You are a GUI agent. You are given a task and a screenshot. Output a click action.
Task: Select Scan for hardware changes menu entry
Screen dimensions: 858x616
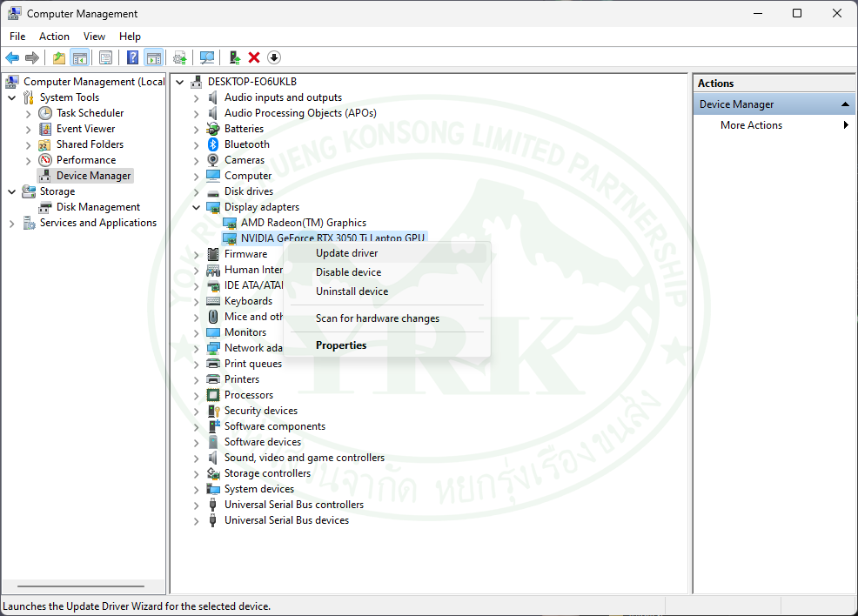click(x=387, y=318)
